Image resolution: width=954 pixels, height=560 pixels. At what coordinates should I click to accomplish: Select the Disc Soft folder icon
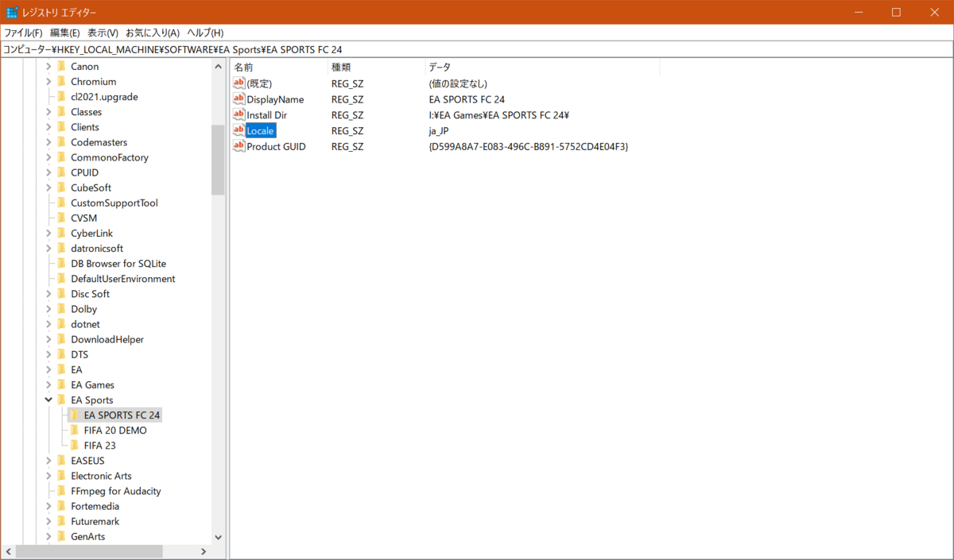[x=61, y=294]
